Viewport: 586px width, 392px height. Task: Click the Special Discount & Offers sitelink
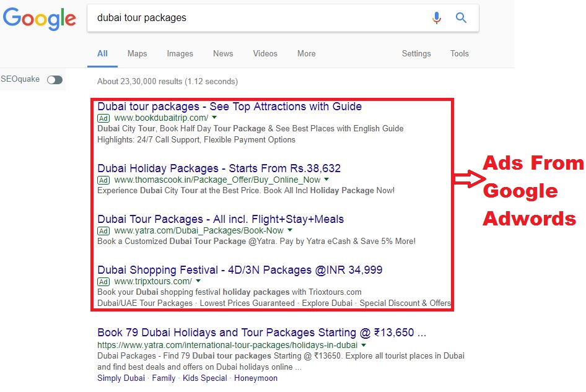[405, 303]
